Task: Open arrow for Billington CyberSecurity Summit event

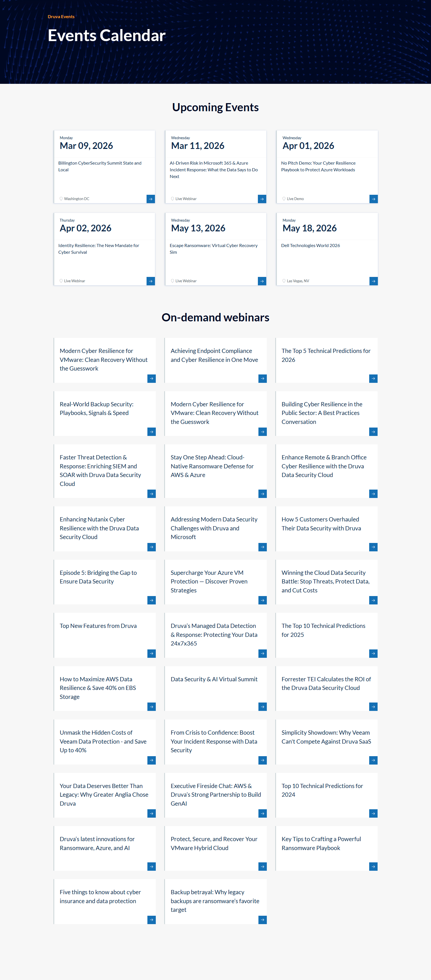Action: 151,199
